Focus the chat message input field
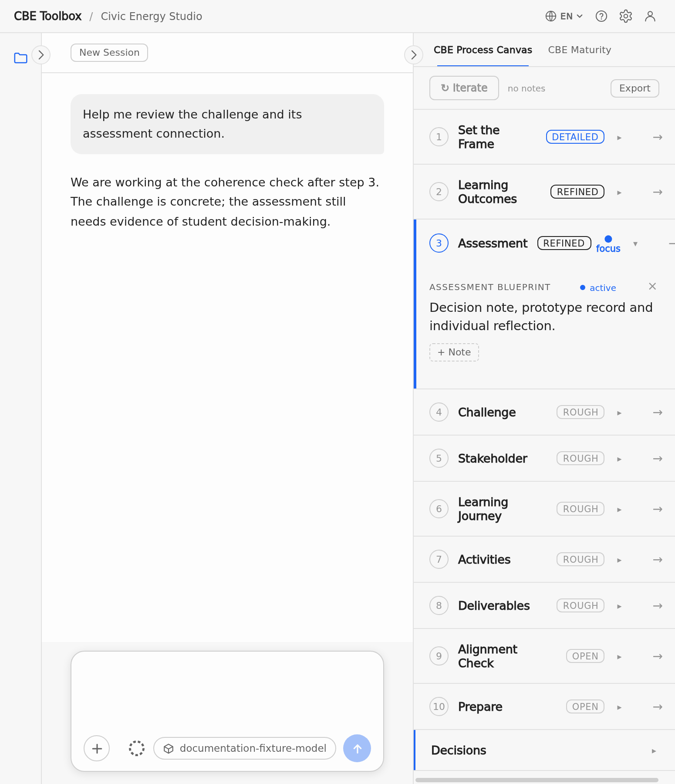This screenshot has height=784, width=675. [x=227, y=692]
